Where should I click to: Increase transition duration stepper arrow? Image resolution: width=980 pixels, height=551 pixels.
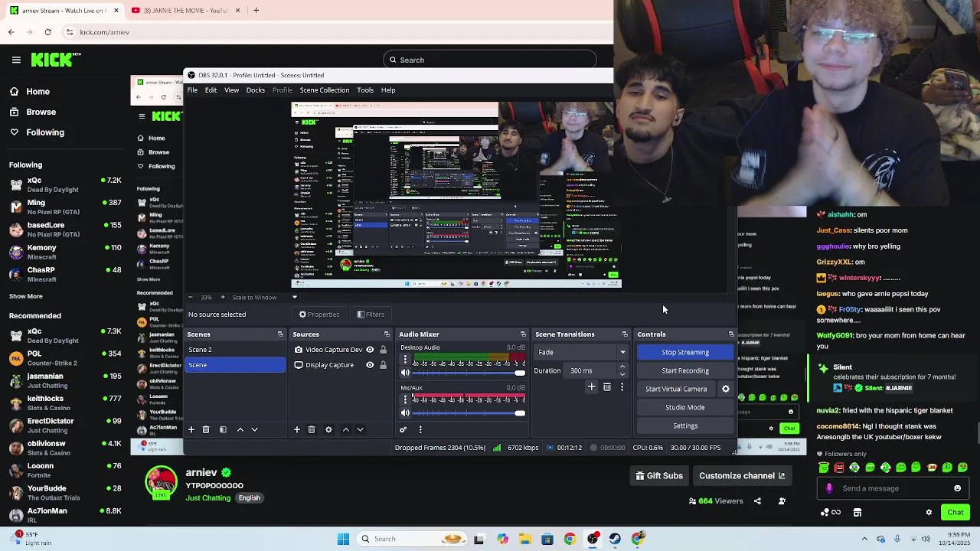(622, 367)
